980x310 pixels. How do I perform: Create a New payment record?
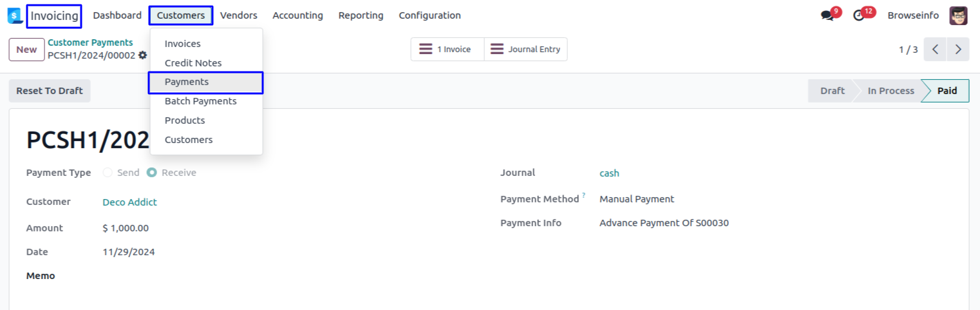(x=26, y=50)
